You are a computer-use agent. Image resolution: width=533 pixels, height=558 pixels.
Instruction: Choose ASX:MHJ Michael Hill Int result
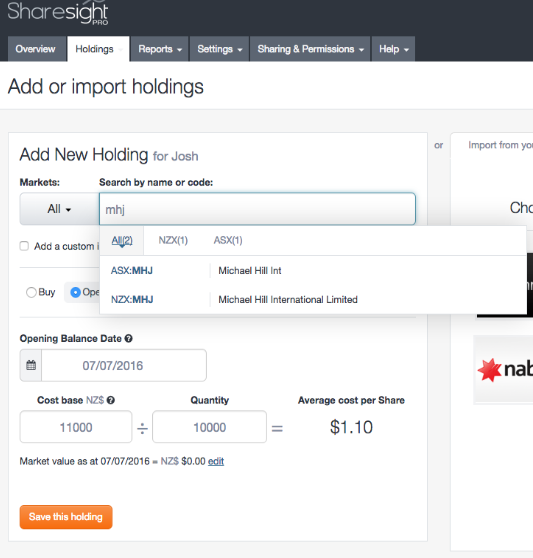313,270
